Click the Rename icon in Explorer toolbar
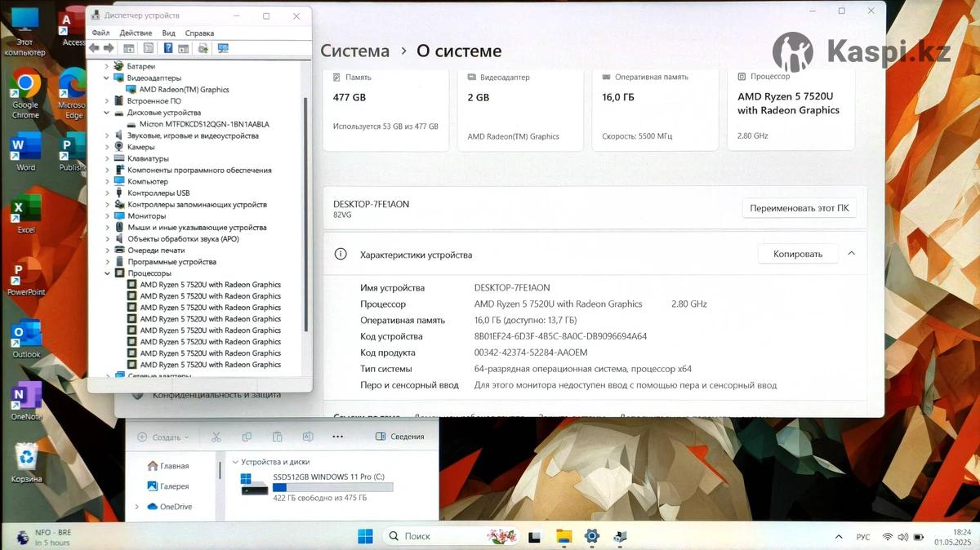 (x=308, y=437)
